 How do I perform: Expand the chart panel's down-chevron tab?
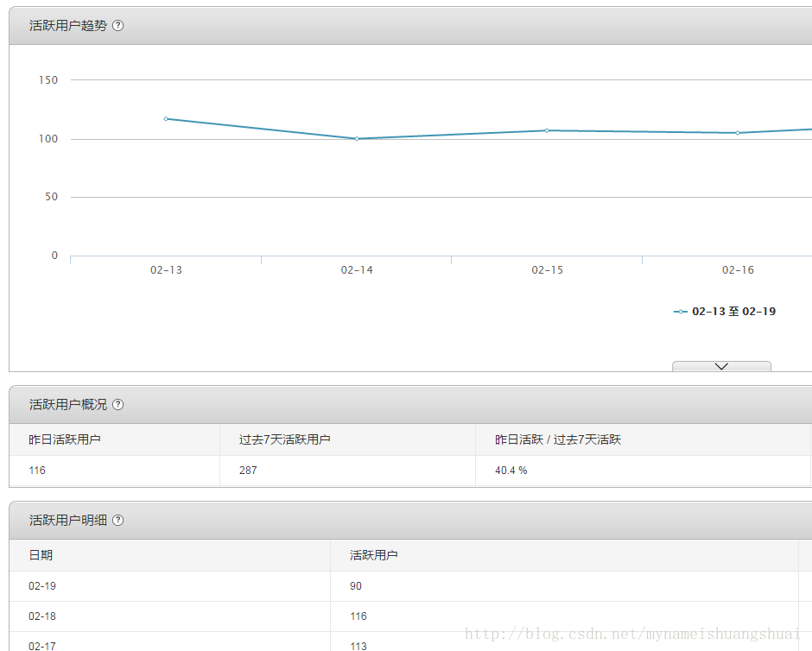point(721,366)
